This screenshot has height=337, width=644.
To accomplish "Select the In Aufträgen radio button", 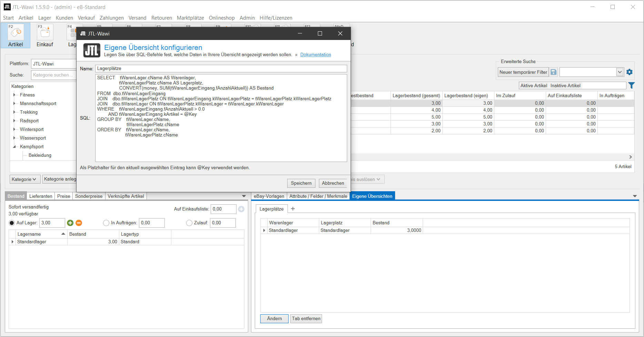I will tap(106, 223).
